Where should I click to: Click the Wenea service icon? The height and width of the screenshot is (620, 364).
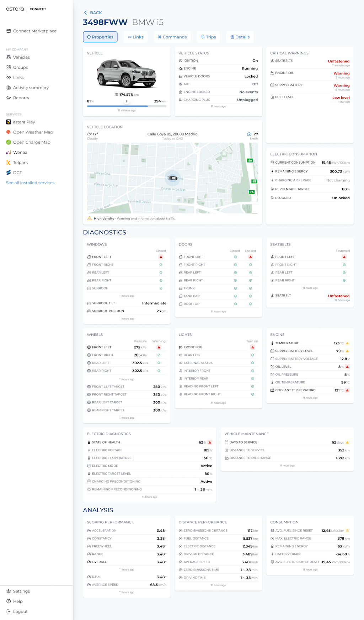coord(9,152)
